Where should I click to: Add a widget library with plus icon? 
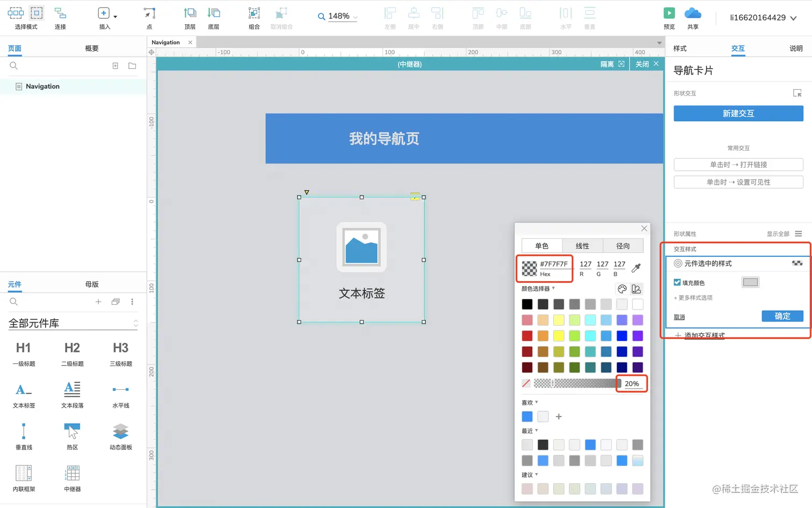98,302
